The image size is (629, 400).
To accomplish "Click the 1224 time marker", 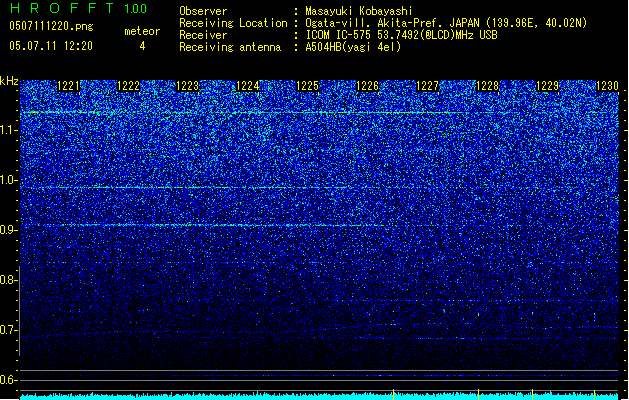I will pos(248,86).
